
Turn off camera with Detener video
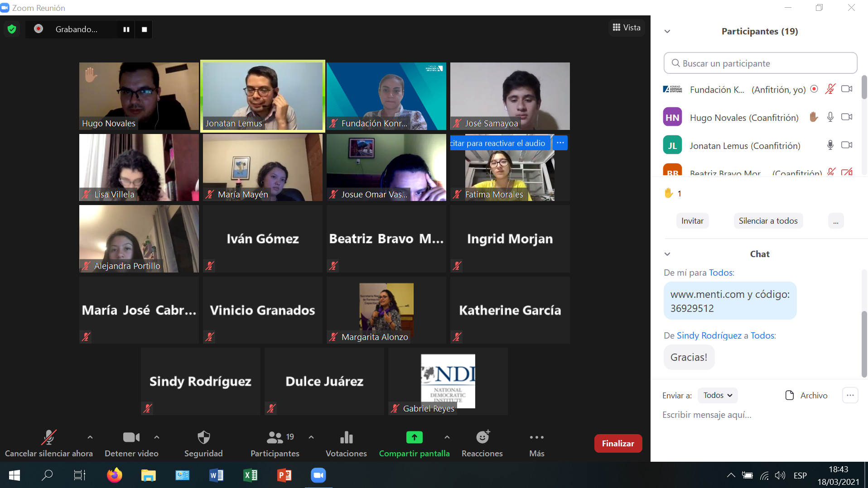click(x=131, y=438)
